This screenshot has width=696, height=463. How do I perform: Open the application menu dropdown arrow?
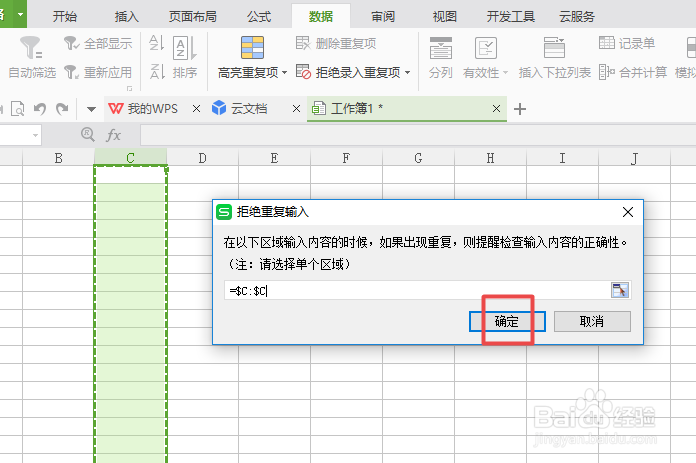tap(20, 14)
